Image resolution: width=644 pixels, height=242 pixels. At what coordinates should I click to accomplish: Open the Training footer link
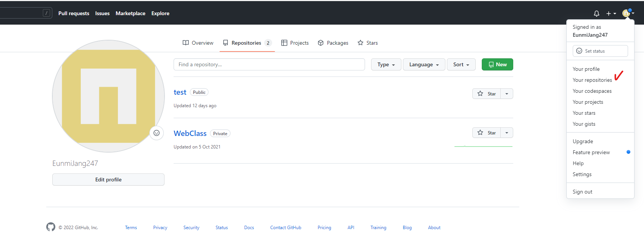(378, 228)
